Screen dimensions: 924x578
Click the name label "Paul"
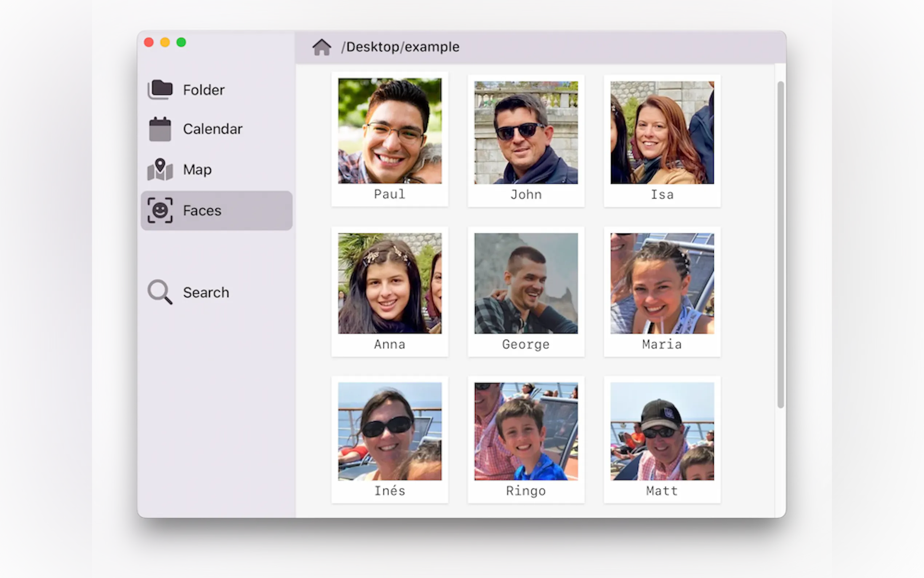390,194
